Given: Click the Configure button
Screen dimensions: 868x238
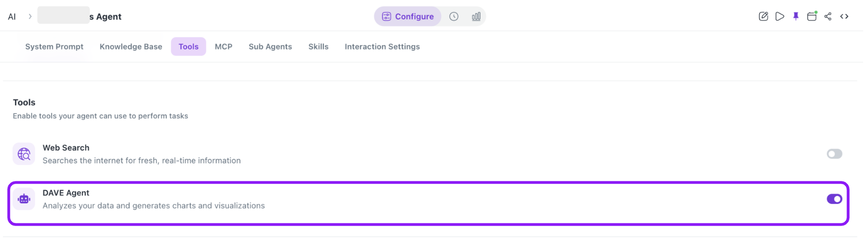Looking at the screenshot, I should pos(408,16).
